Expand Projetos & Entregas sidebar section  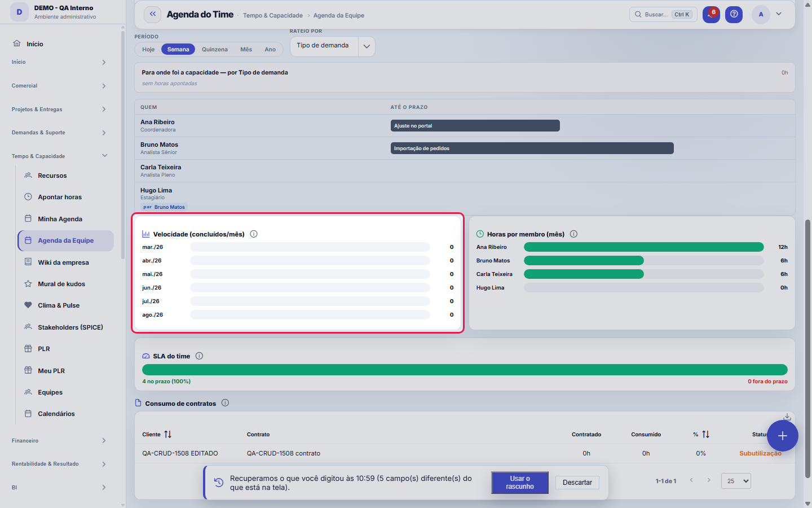[x=59, y=110]
